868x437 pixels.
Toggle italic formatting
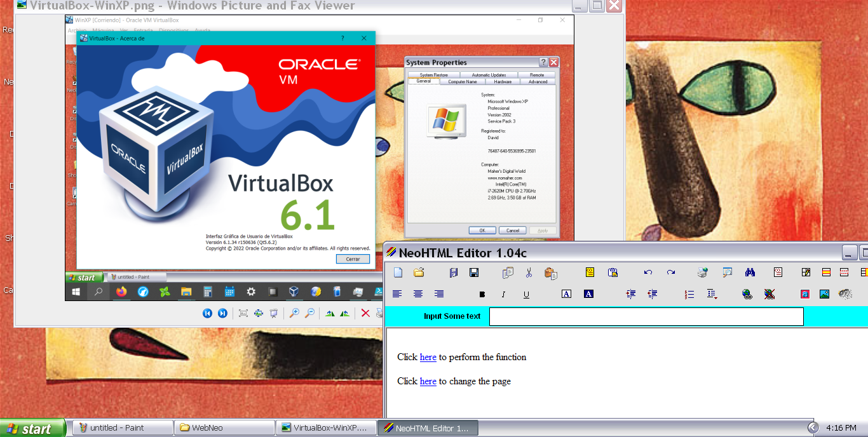(503, 294)
